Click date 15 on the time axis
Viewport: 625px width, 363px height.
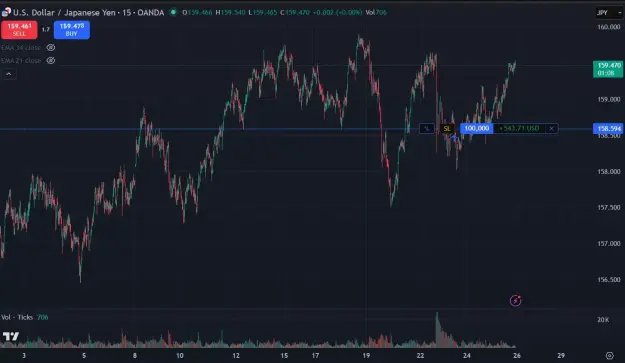pos(284,355)
